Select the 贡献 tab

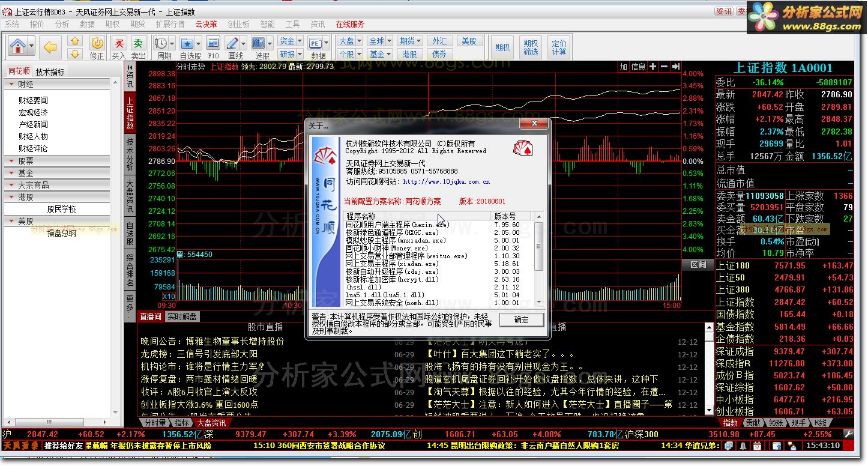(753, 423)
